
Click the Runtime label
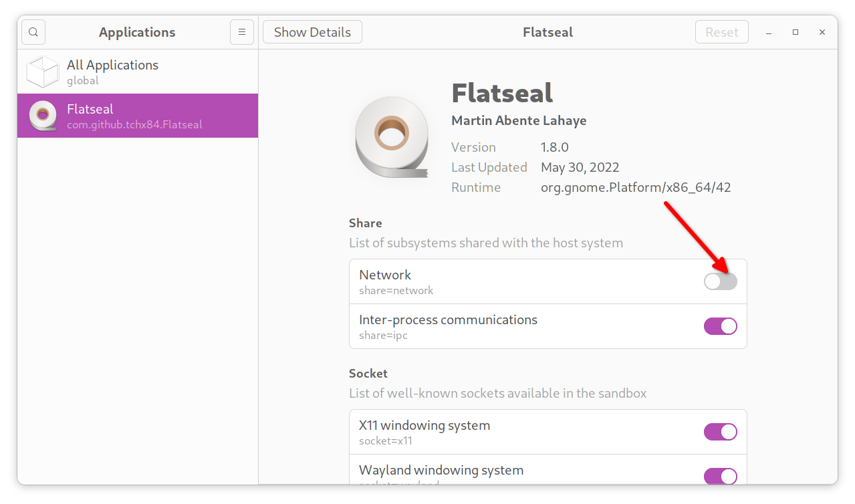(476, 187)
